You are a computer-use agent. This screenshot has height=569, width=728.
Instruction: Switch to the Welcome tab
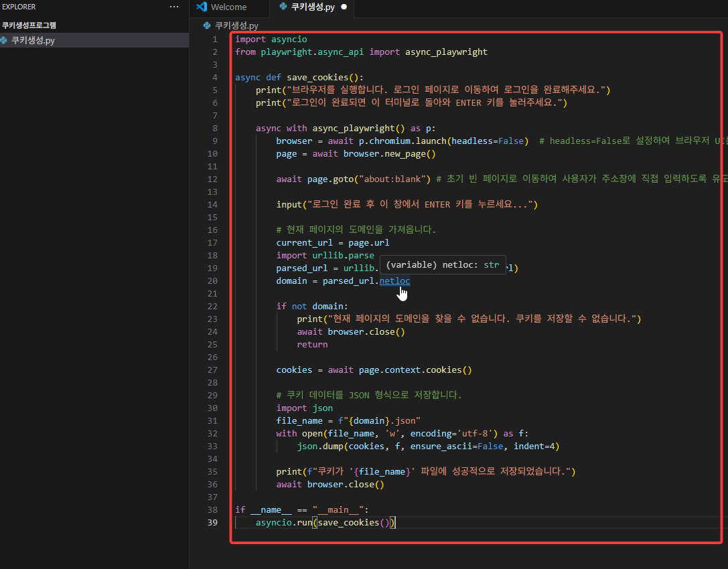(228, 8)
